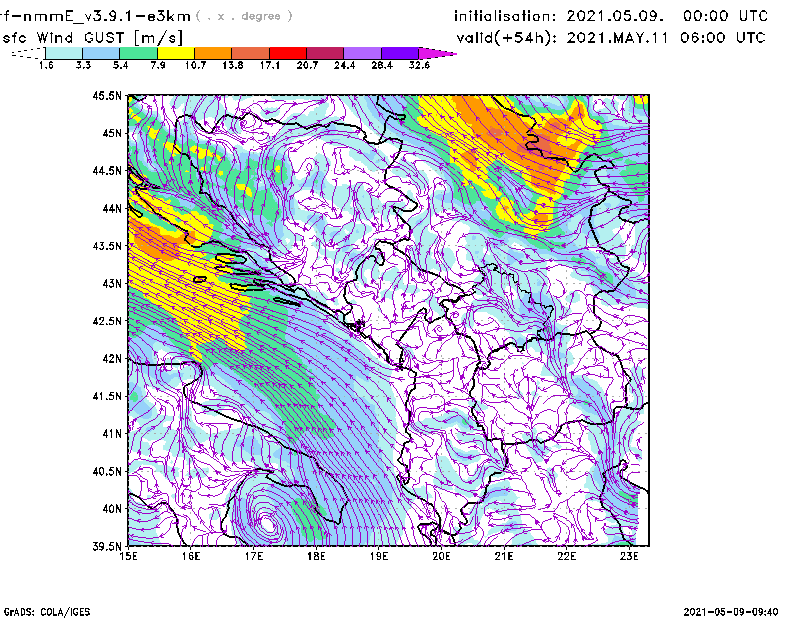Click the 43.5N latitude label
The width and height of the screenshot is (800, 618).
click(107, 245)
